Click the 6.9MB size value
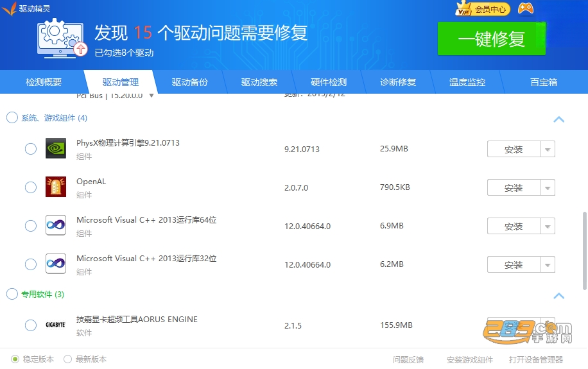 [392, 226]
